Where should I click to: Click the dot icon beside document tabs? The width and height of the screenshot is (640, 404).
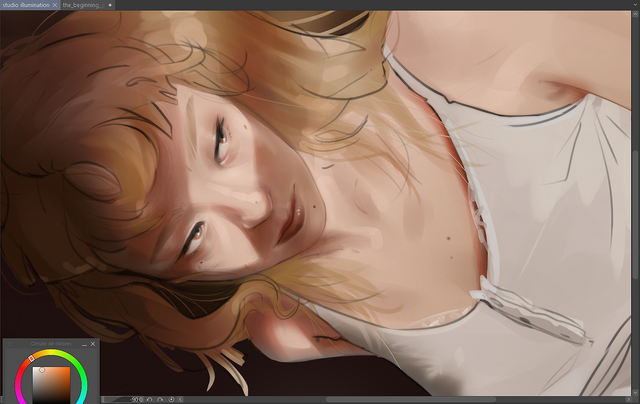[x=110, y=5]
